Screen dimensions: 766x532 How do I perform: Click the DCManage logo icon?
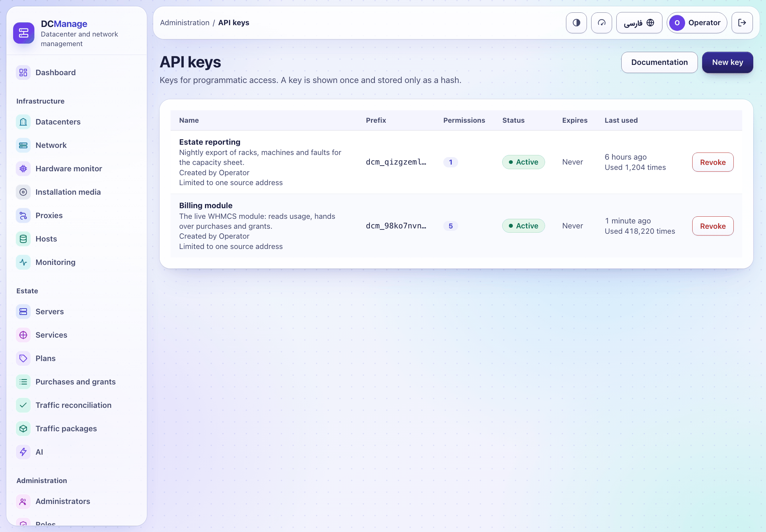[24, 33]
